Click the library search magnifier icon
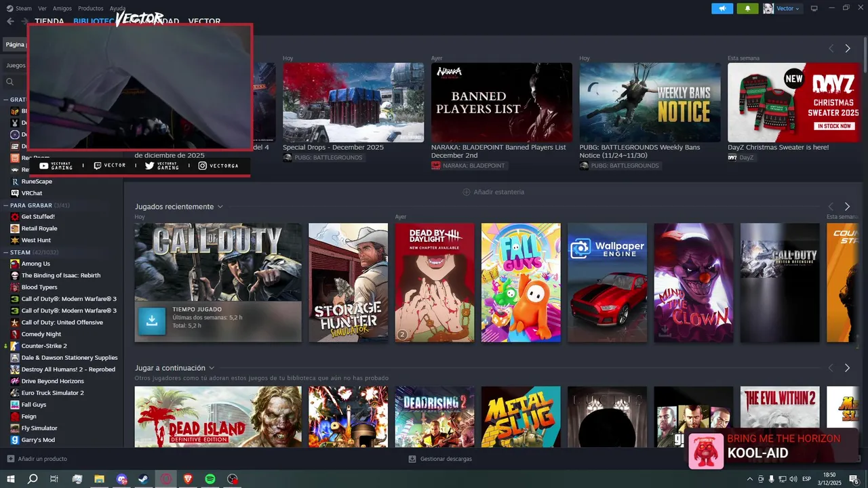868x488 pixels. [x=10, y=82]
